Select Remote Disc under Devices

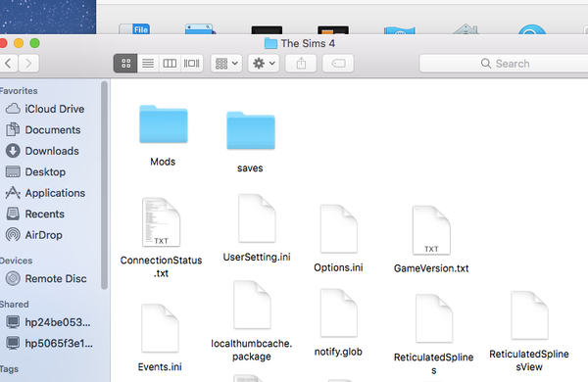tap(46, 278)
